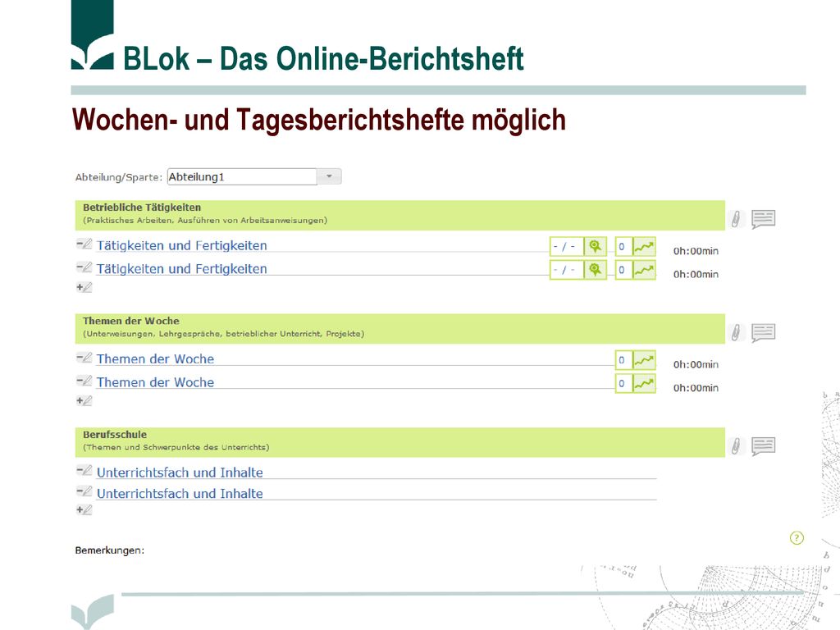The width and height of the screenshot is (840, 630).
Task: Open first Tätigkeiten und Fertigkeiten link
Action: [x=181, y=245]
